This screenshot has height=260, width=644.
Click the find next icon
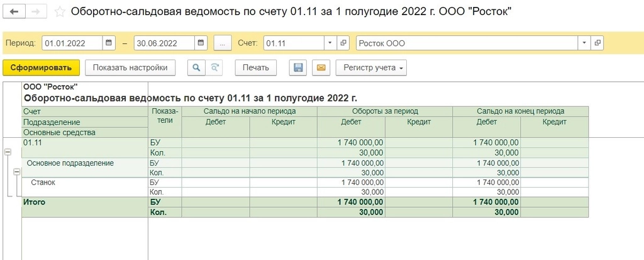[x=215, y=67]
